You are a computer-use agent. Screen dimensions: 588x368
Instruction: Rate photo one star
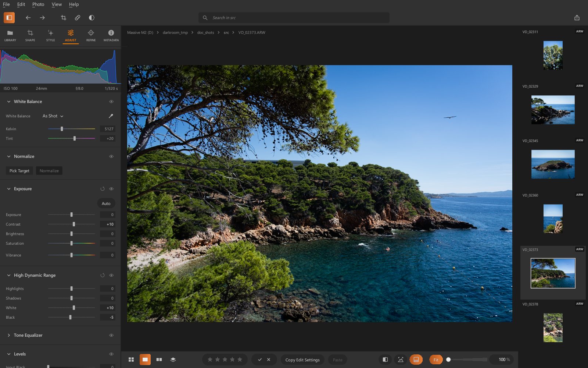tap(210, 360)
